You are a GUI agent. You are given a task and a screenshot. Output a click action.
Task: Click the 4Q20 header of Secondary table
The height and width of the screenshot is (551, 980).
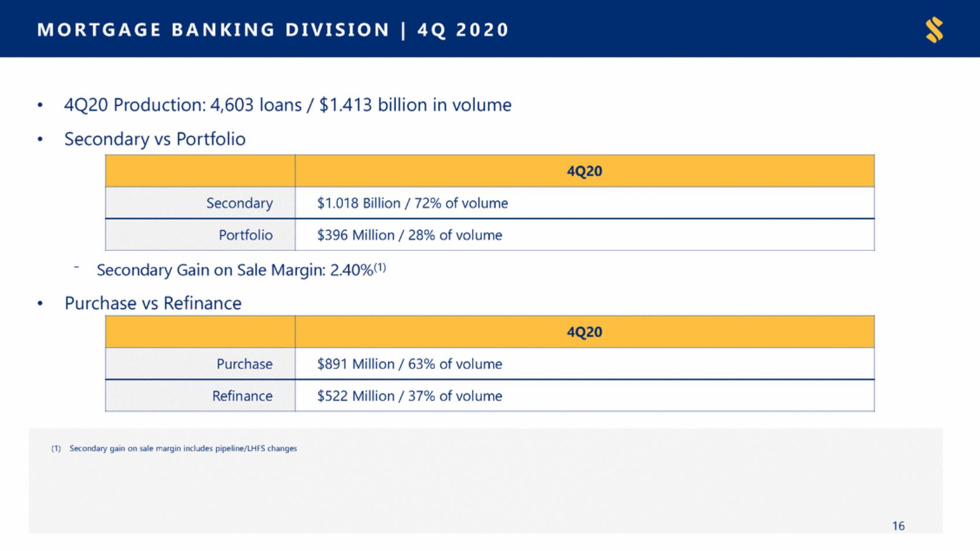tap(584, 171)
